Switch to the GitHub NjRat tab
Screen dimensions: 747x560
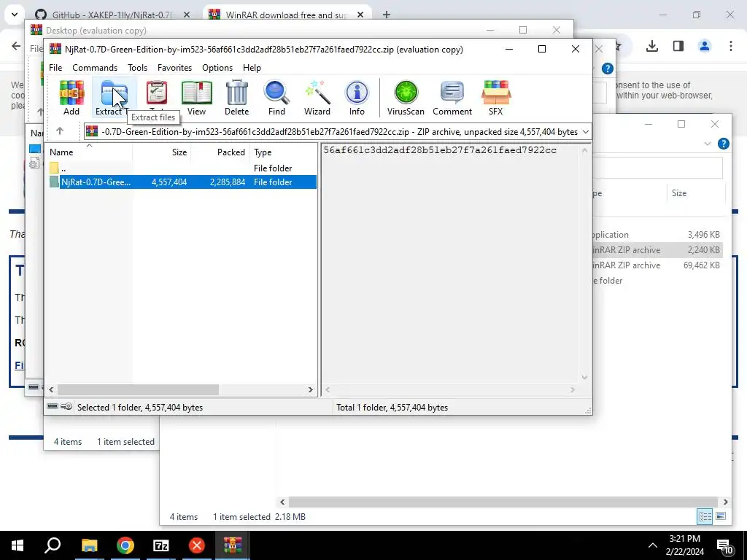pyautogui.click(x=112, y=15)
